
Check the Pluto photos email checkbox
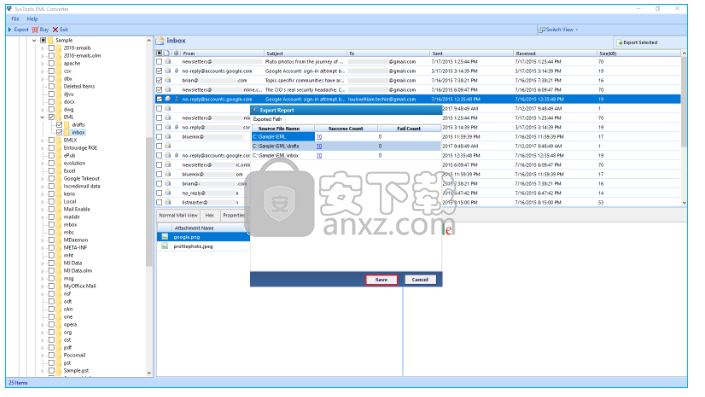tap(159, 62)
